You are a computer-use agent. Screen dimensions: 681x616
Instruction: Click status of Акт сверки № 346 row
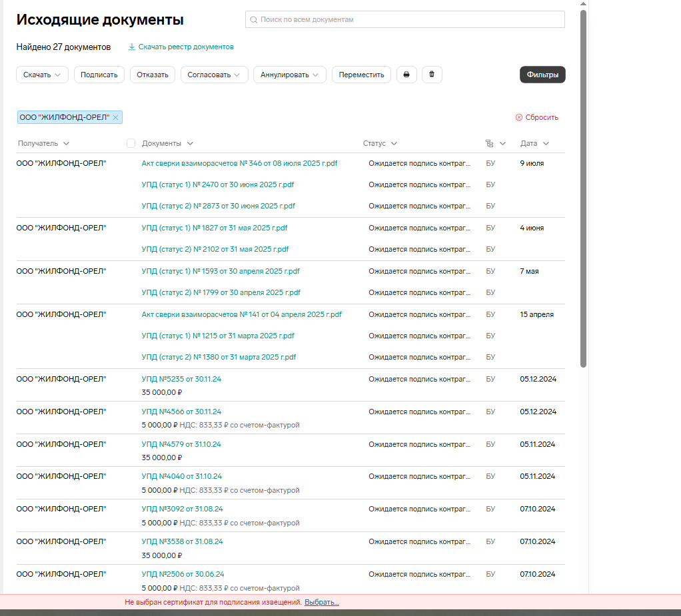[x=419, y=164]
